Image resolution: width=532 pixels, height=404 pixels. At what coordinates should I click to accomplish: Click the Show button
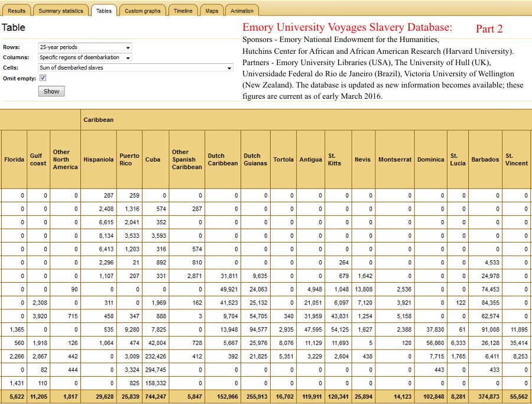[51, 91]
